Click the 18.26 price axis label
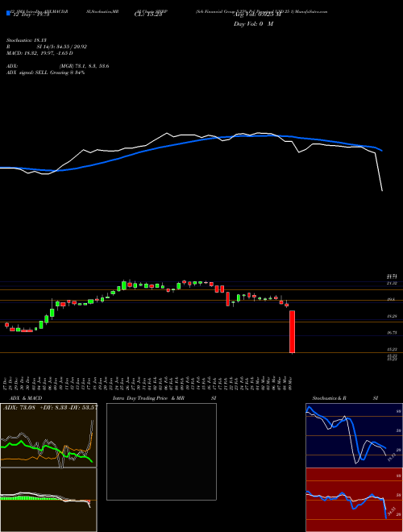 [393, 316]
